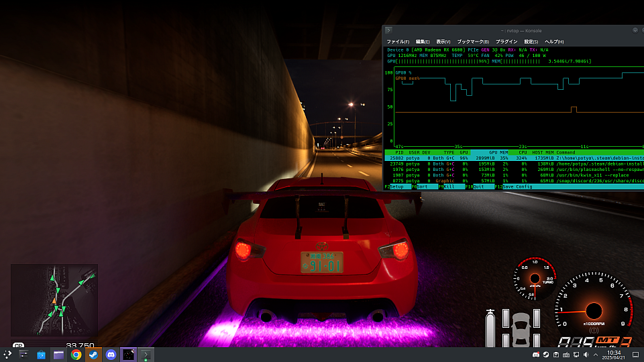The height and width of the screenshot is (362, 644).
Task: Launch Discover software center from taskbar
Action: tap(41, 355)
